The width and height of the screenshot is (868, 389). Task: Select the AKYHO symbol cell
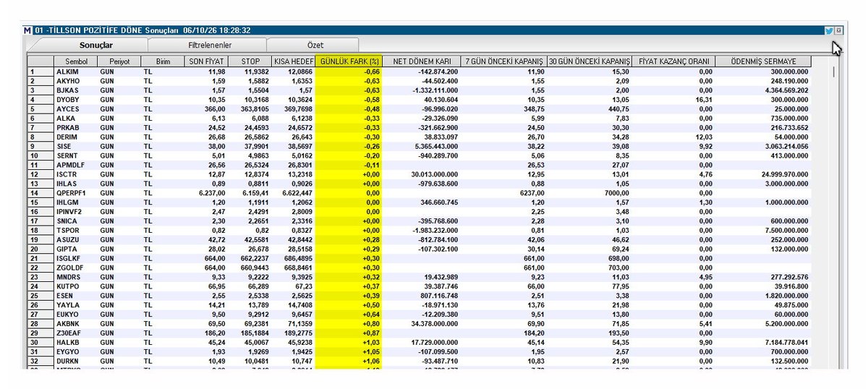coord(76,82)
